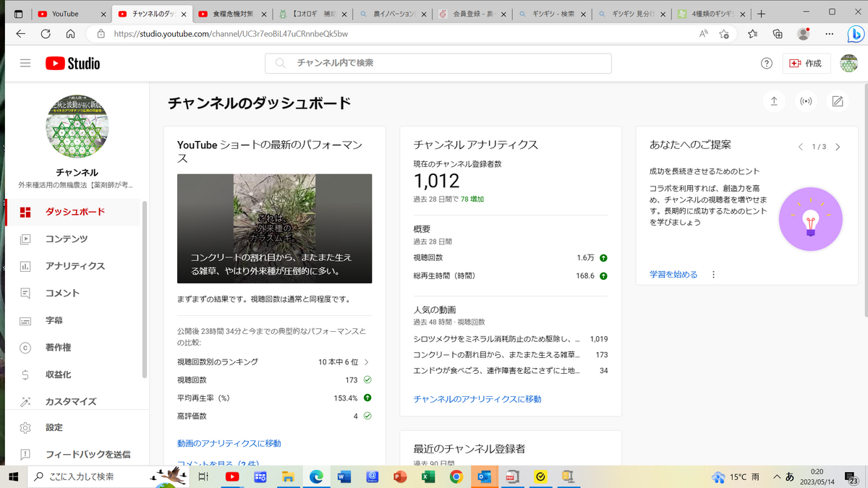Open the help question mark icon
The width and height of the screenshot is (868, 488).
pyautogui.click(x=767, y=64)
